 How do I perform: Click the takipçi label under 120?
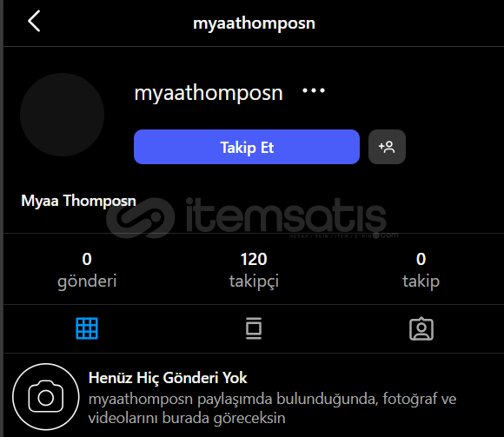pyautogui.click(x=254, y=281)
